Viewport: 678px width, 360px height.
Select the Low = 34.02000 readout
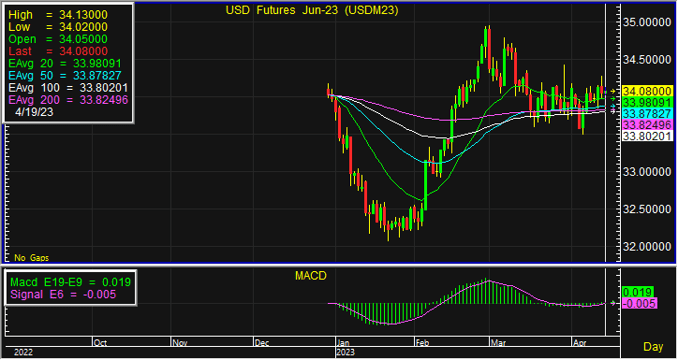(x=58, y=27)
